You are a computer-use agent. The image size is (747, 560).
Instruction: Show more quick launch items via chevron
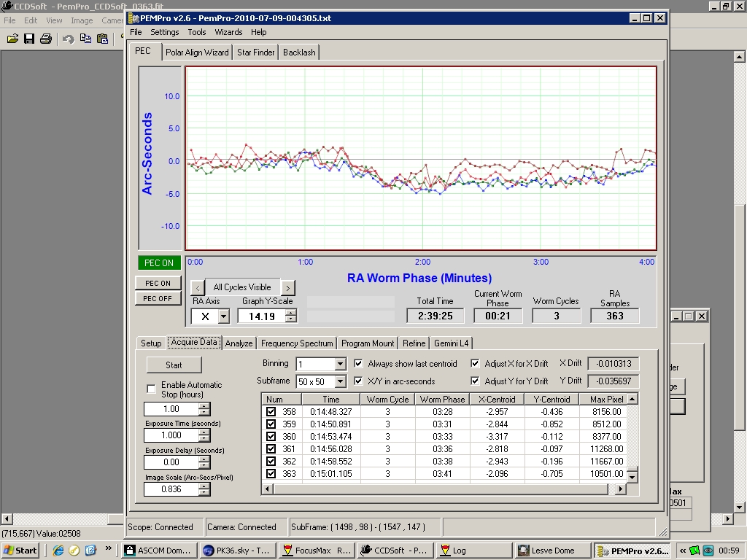(108, 548)
